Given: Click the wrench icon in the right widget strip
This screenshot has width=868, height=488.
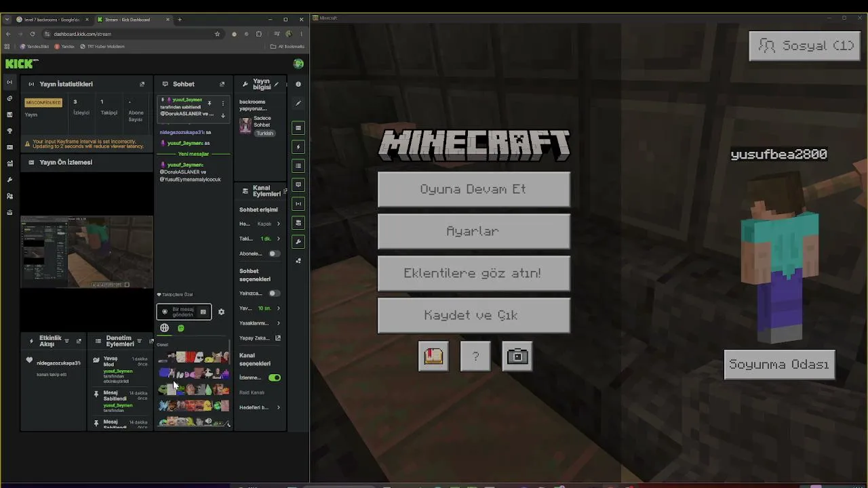Looking at the screenshot, I should pos(298,241).
